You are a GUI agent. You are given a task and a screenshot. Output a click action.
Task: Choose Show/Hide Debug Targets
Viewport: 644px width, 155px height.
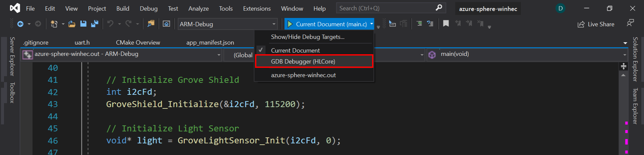[x=314, y=37]
